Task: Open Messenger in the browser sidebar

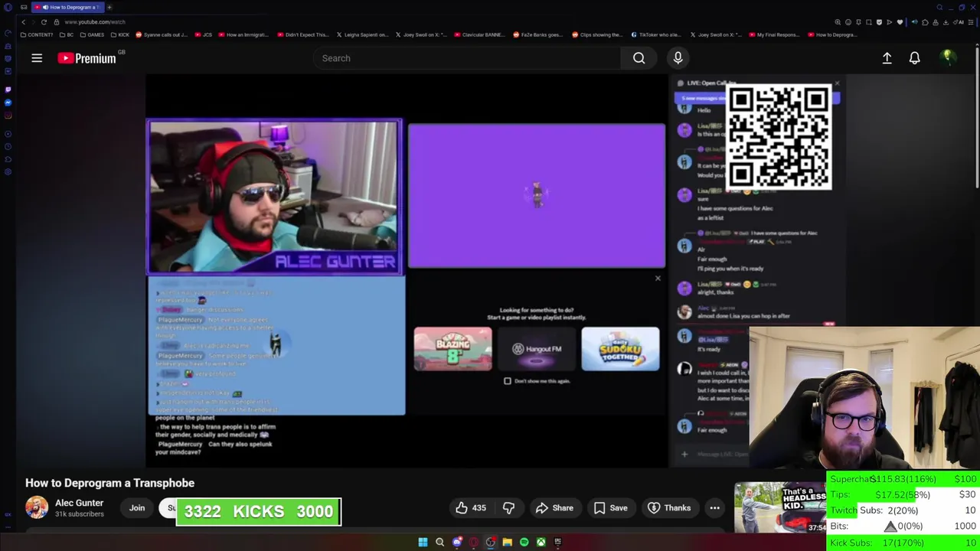Action: click(8, 103)
